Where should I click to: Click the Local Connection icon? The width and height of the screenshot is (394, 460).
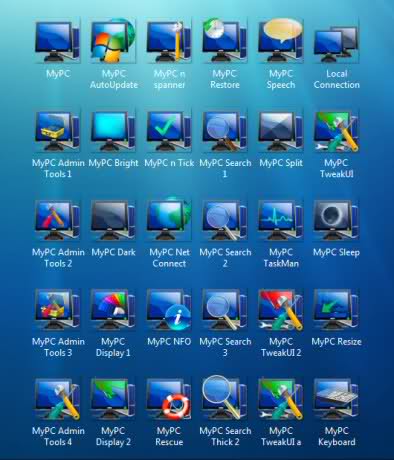(336, 44)
